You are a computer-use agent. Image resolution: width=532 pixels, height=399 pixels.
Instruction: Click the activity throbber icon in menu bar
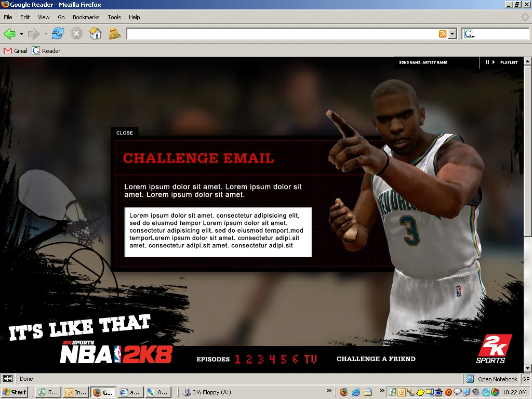click(x=525, y=17)
